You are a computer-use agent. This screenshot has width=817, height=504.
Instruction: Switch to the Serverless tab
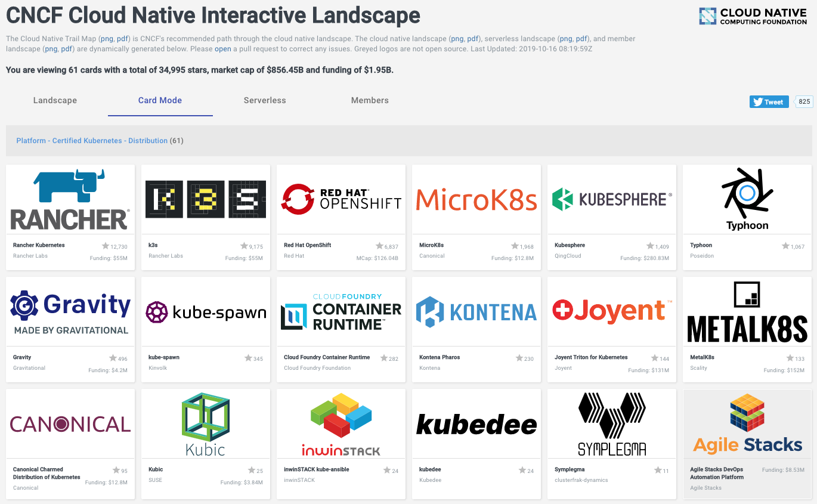click(265, 100)
